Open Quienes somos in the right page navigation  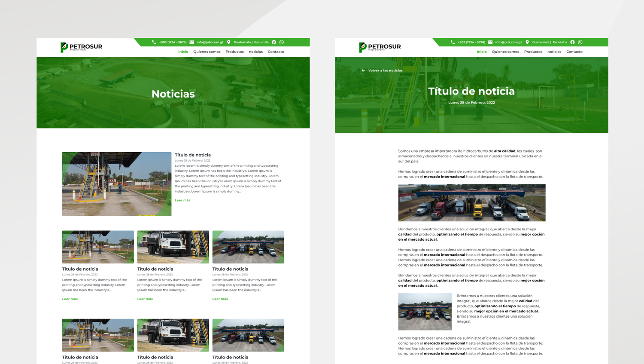coord(505,52)
